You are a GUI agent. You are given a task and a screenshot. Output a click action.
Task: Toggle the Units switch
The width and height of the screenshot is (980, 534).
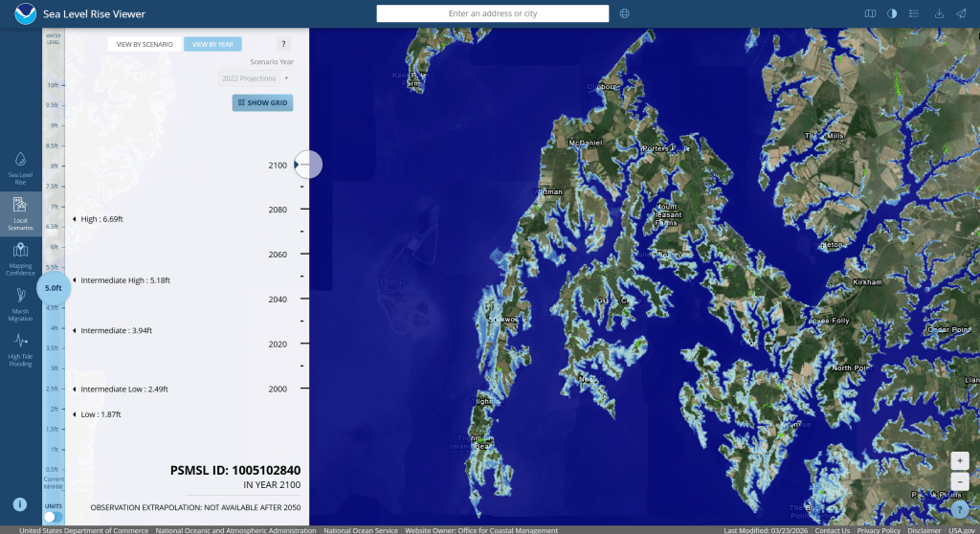54,517
